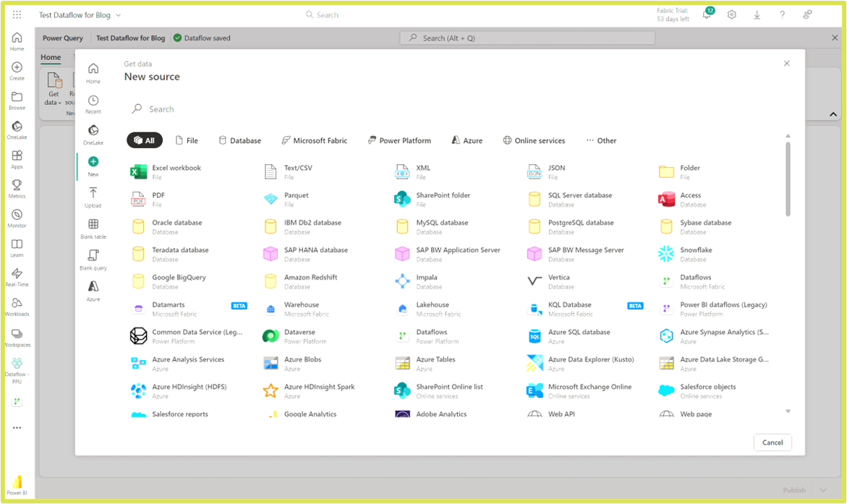Open the help question mark icon

[782, 14]
